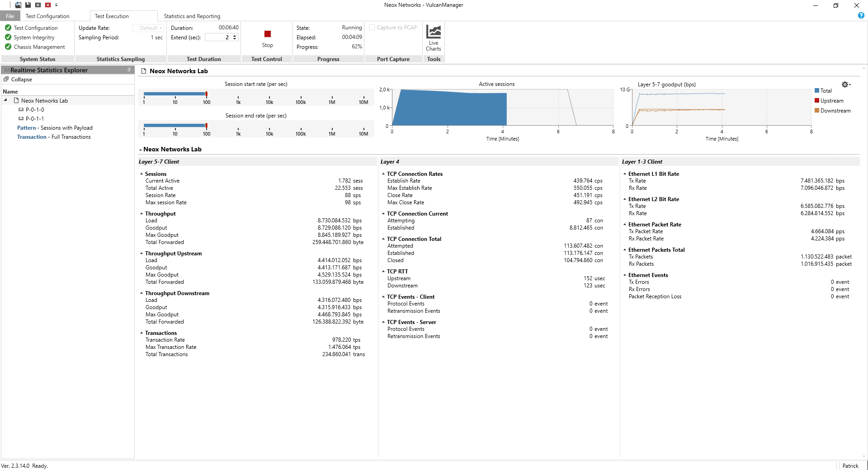
Task: Click the document icon next to Neox Networks Lab header
Action: pos(144,71)
